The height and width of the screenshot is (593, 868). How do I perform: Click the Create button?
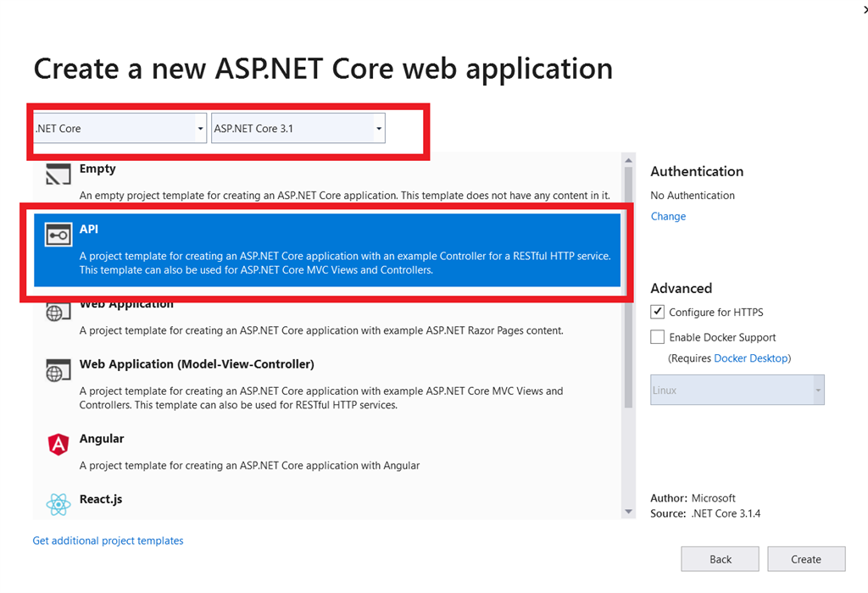click(806, 559)
